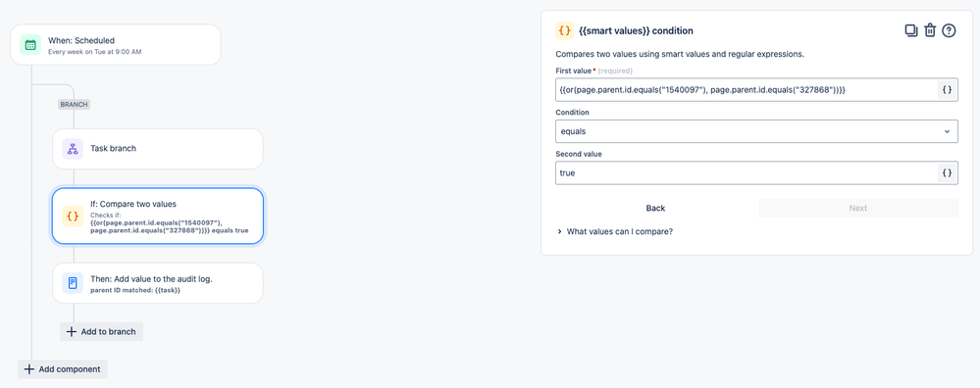Open help via the question mark icon
Image resolution: width=980 pixels, height=388 pixels.
[x=949, y=30]
